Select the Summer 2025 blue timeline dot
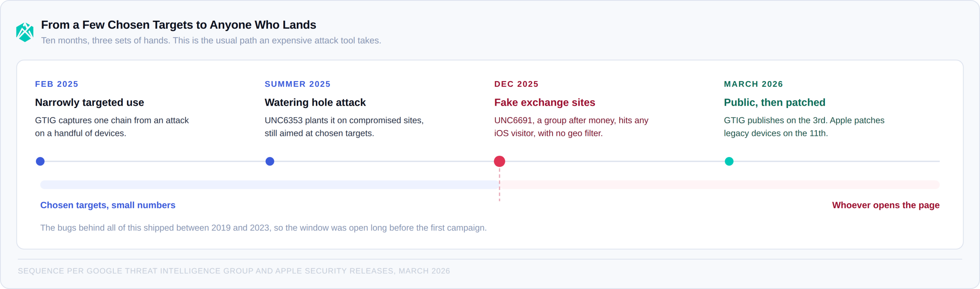Viewport: 980px width, 289px height. tap(270, 162)
